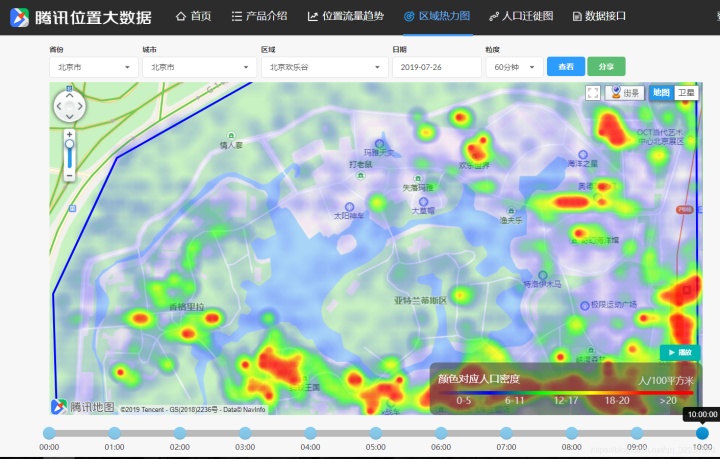Open the 产品介绍 menu item
This screenshot has height=459, width=720.
click(259, 17)
